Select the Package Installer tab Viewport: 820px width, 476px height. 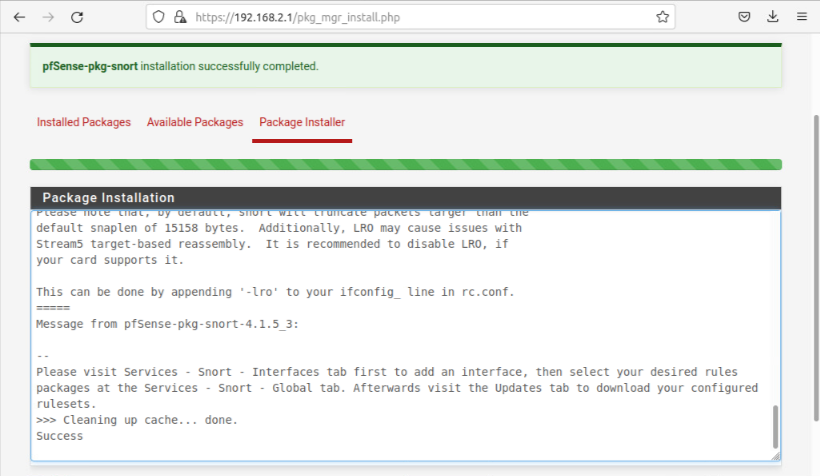click(302, 122)
